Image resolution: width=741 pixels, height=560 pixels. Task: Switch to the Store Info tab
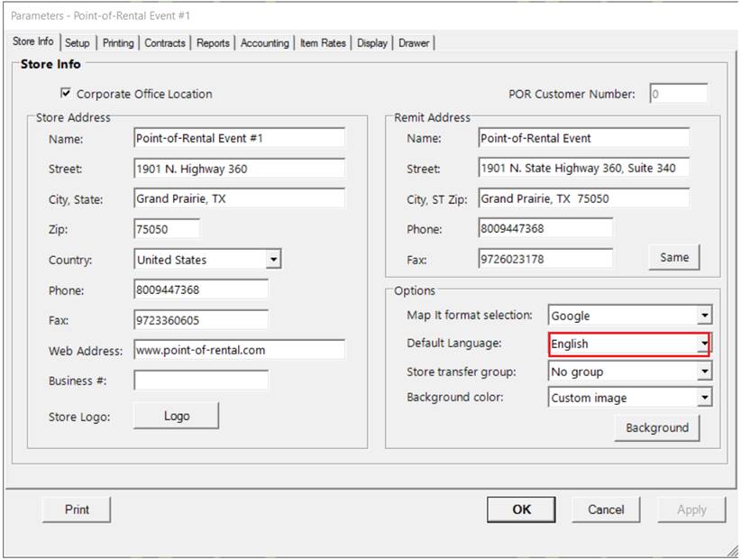pyautogui.click(x=33, y=41)
